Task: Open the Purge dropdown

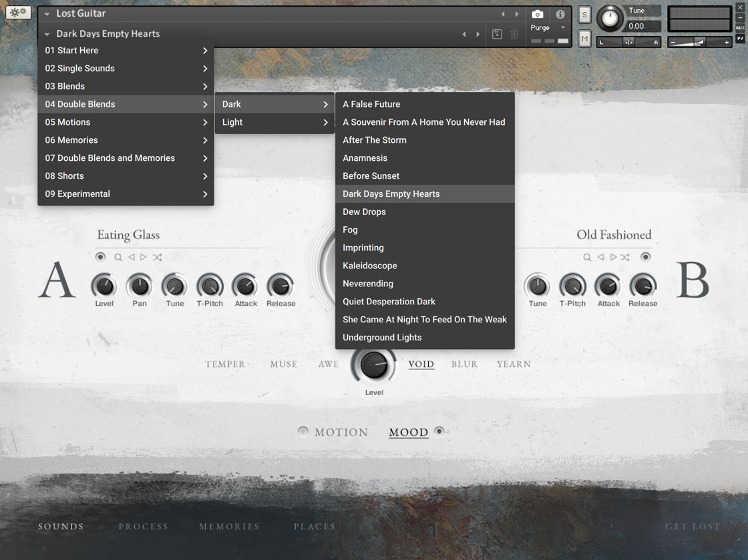Action: pyautogui.click(x=548, y=28)
